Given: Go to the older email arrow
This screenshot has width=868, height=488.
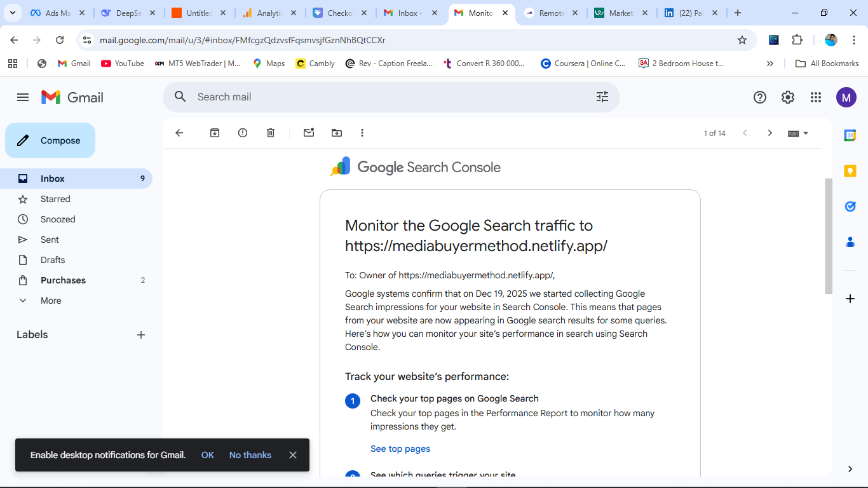Looking at the screenshot, I should coord(770,133).
